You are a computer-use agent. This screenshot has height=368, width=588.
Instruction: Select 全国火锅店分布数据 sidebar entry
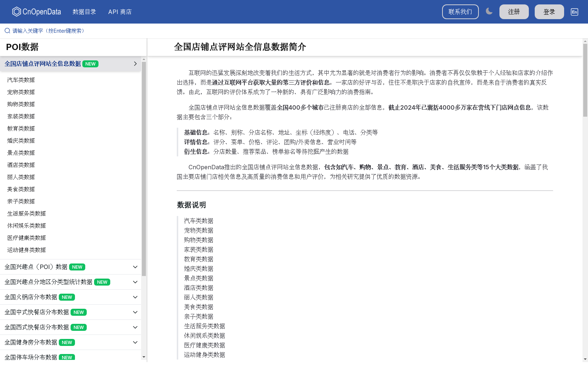click(31, 297)
